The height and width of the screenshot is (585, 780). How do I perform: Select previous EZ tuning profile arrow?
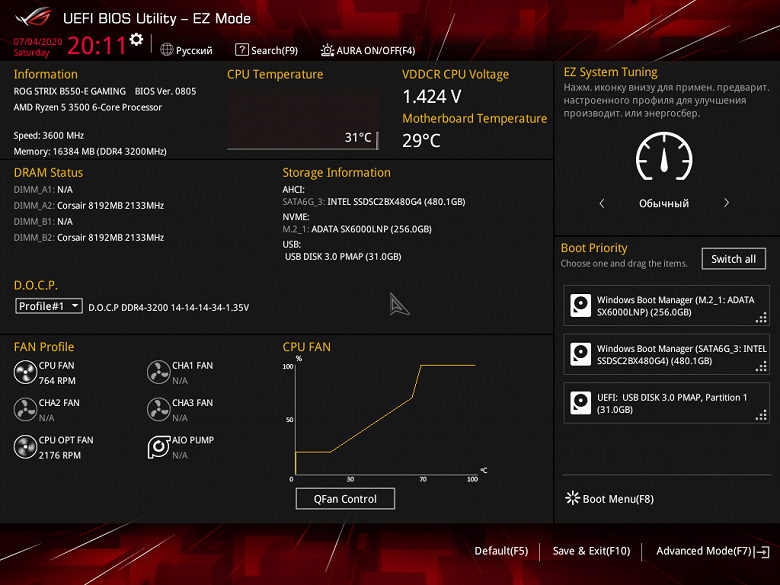pos(602,203)
